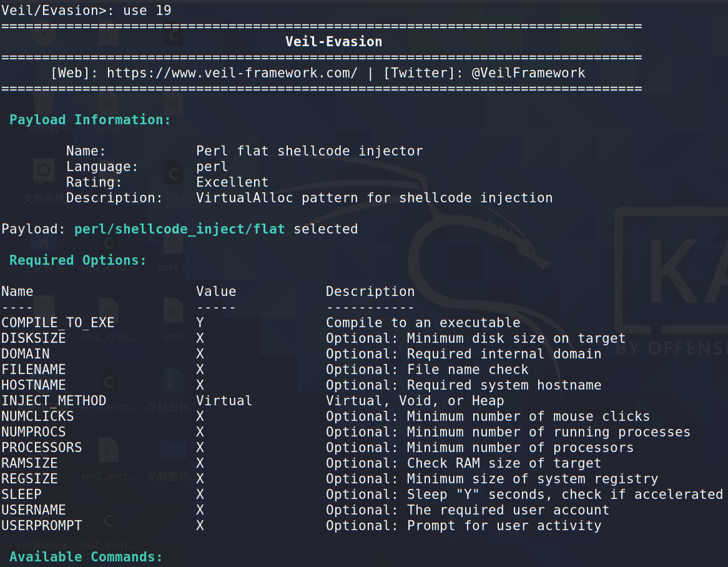Select the Veil-Evasion banner title
Image resolution: width=728 pixels, height=567 pixels.
tap(333, 42)
